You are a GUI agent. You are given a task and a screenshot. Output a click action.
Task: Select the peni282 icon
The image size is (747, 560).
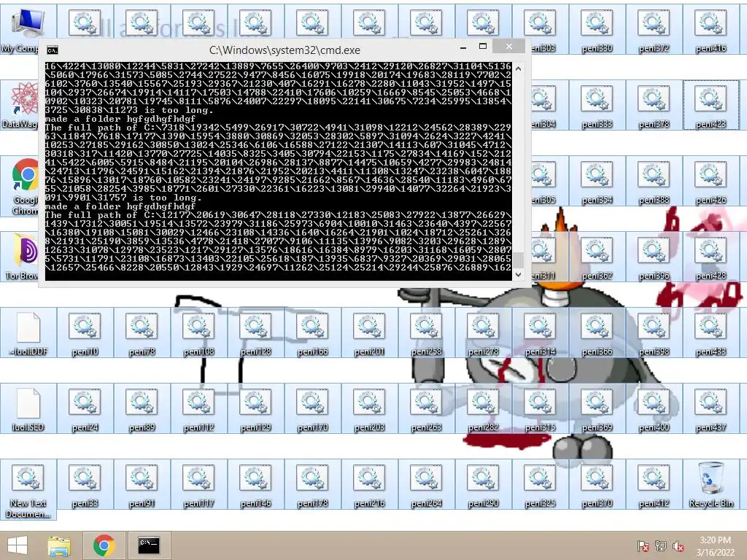point(483,410)
